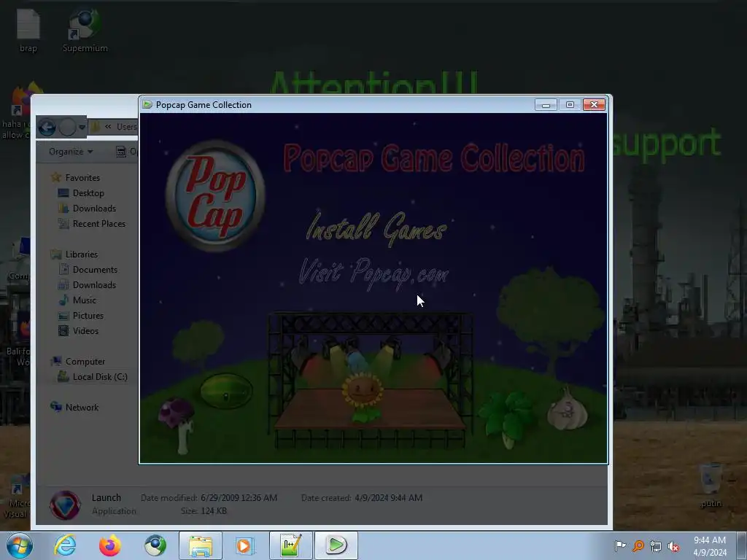The height and width of the screenshot is (560, 747).
Task: Click Explorer forward navigation button
Action: pos(67,127)
